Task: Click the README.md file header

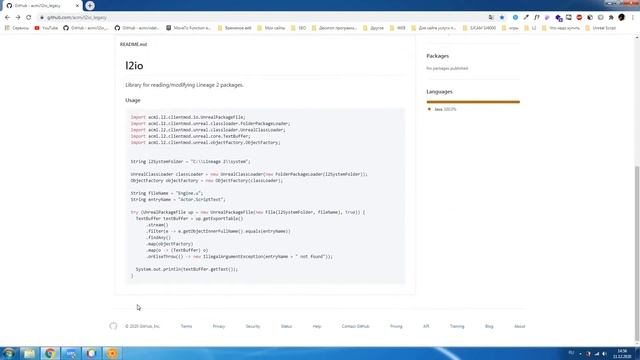Action: 133,44
